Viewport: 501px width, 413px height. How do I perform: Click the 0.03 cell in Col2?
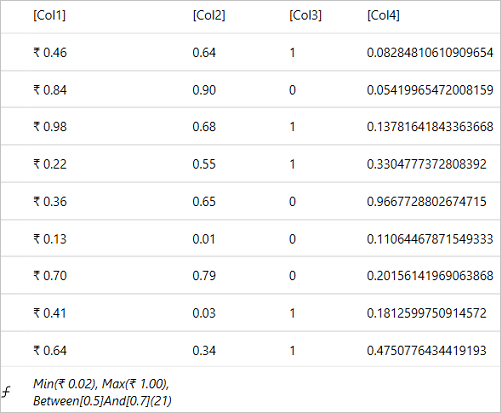204,313
